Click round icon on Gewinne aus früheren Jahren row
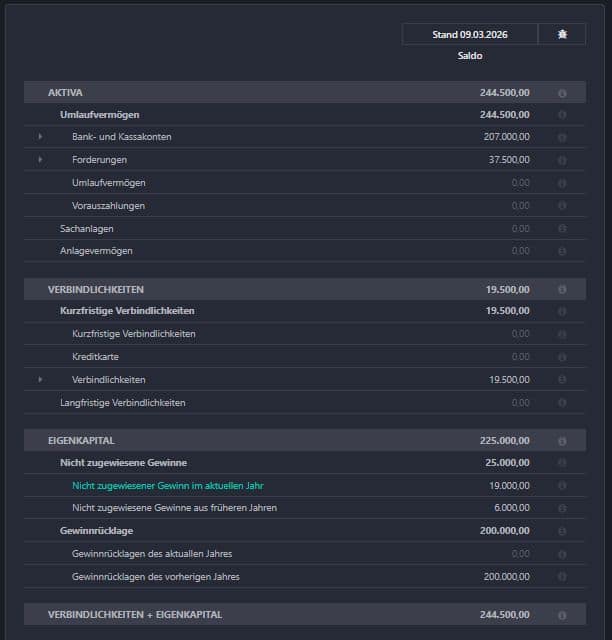 pos(562,508)
